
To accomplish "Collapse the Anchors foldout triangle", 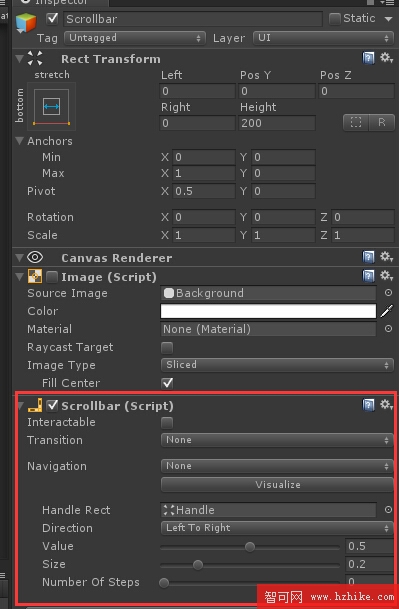I will point(19,141).
